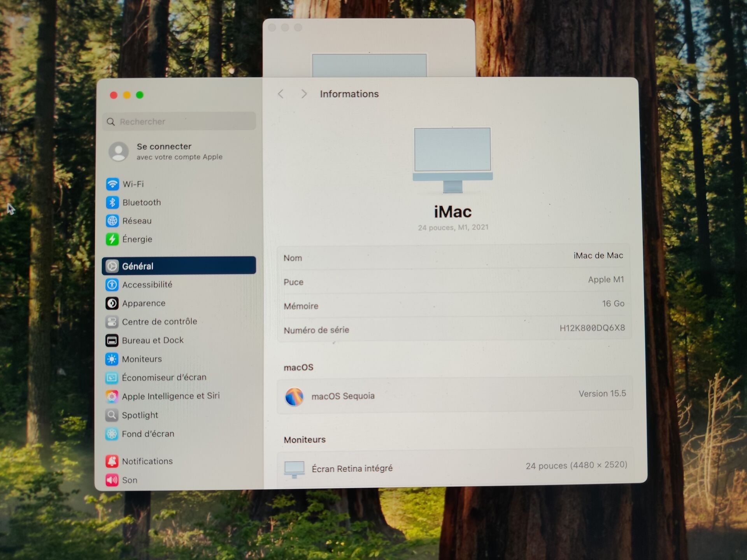Open the Moniteurs sidebar item
The image size is (747, 560).
pos(133,359)
